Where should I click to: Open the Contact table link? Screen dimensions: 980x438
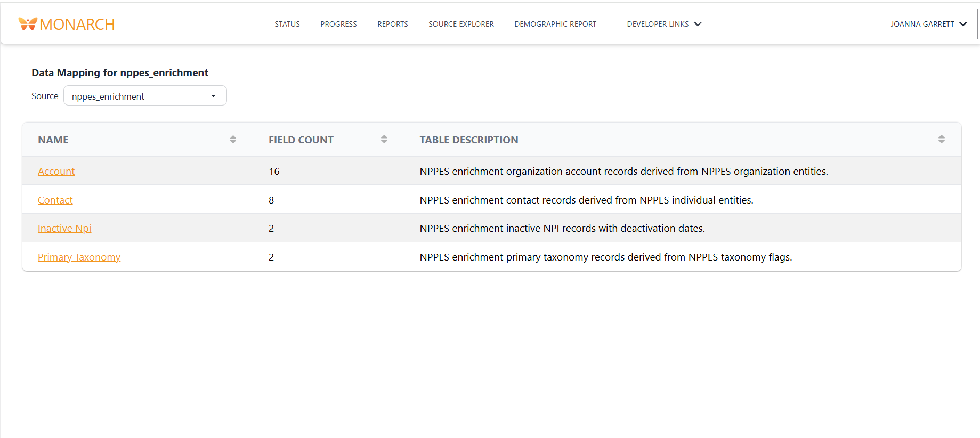pos(55,200)
